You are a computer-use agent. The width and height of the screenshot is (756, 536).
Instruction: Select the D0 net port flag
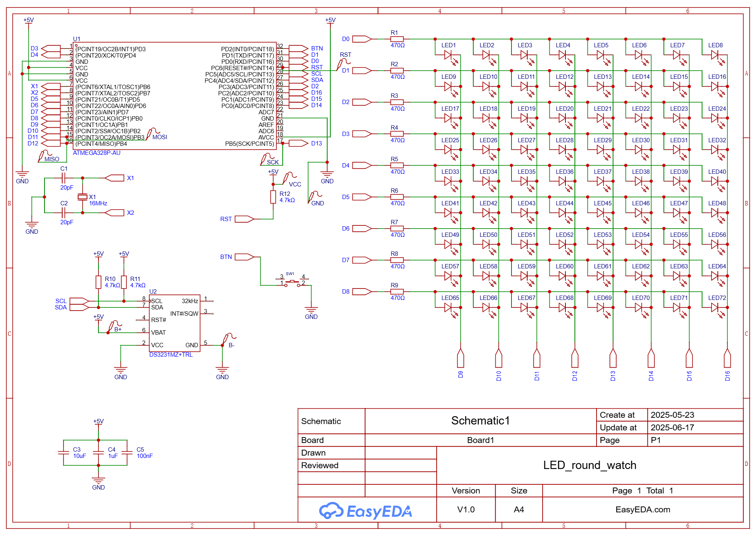[x=362, y=39]
